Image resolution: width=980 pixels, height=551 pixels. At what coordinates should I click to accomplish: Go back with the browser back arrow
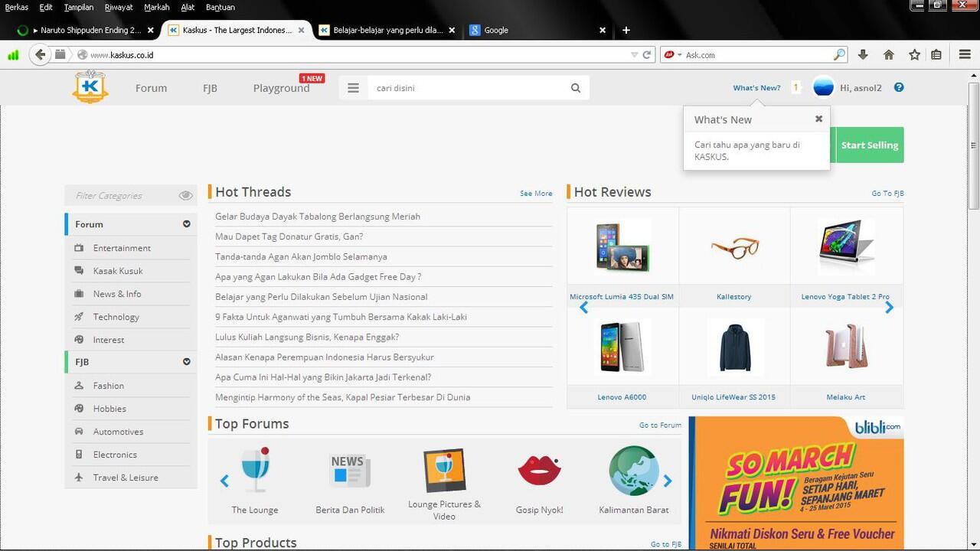coord(40,54)
